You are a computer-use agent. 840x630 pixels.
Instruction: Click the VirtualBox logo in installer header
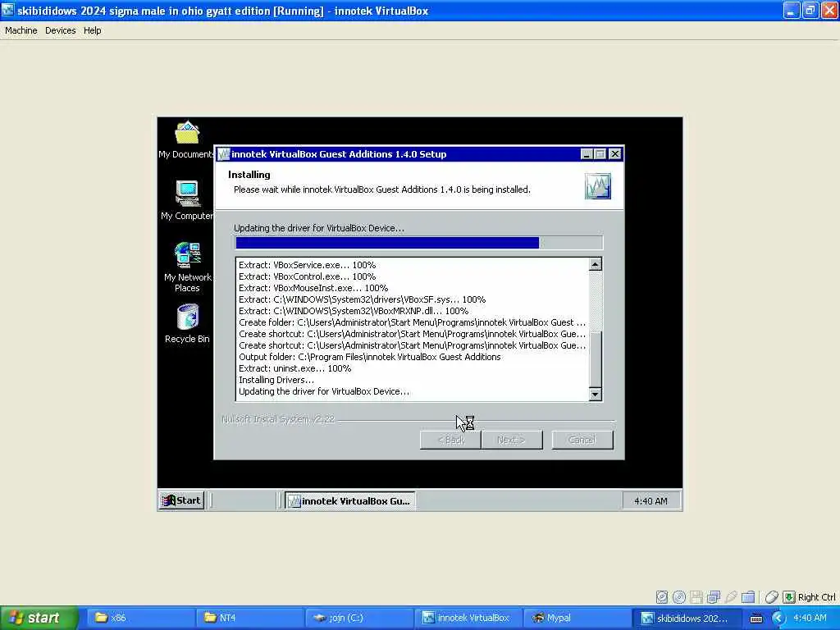597,186
